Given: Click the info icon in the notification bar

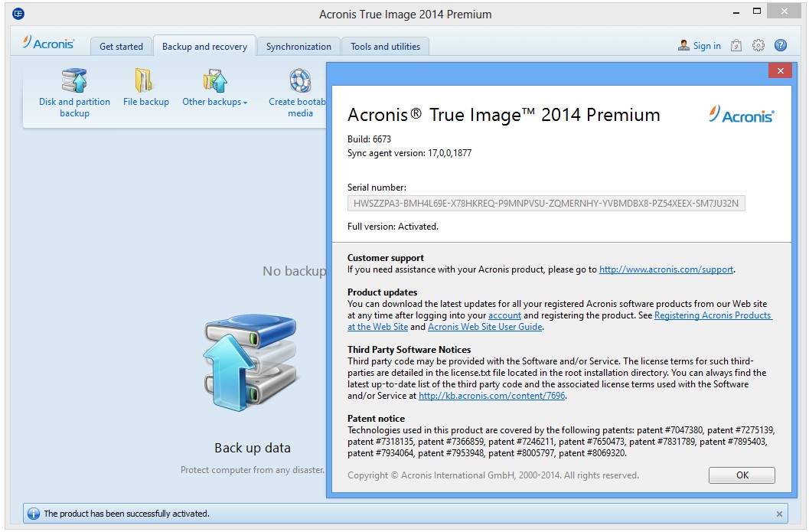Looking at the screenshot, I should [x=34, y=514].
